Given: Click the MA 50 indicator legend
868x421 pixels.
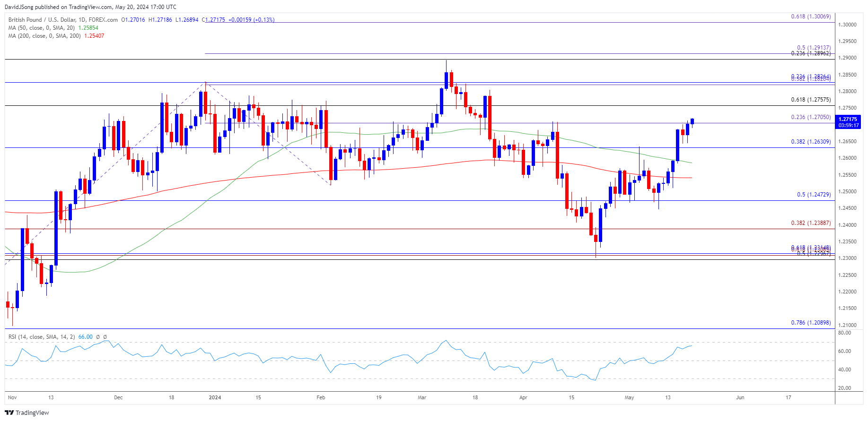Looking at the screenshot, I should pyautogui.click(x=41, y=28).
